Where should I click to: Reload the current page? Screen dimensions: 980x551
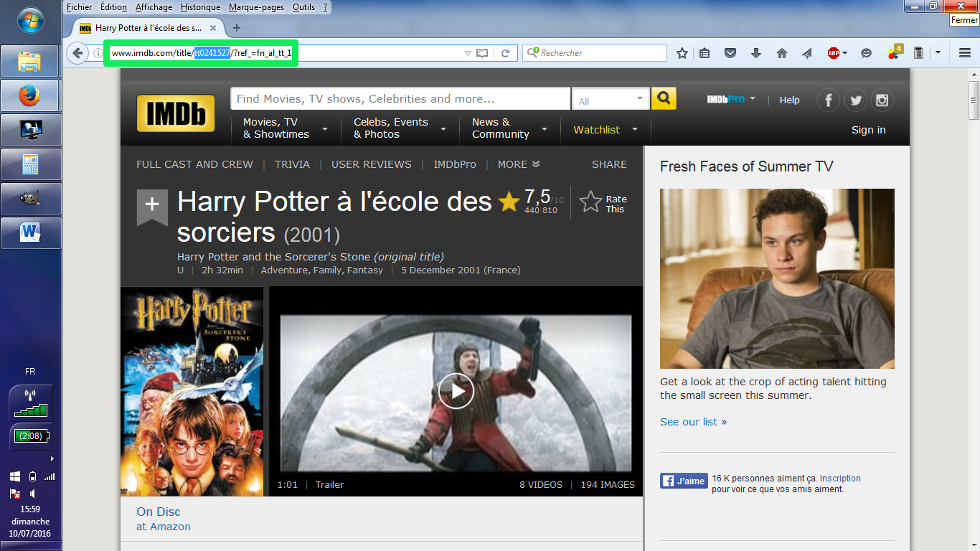coord(505,53)
